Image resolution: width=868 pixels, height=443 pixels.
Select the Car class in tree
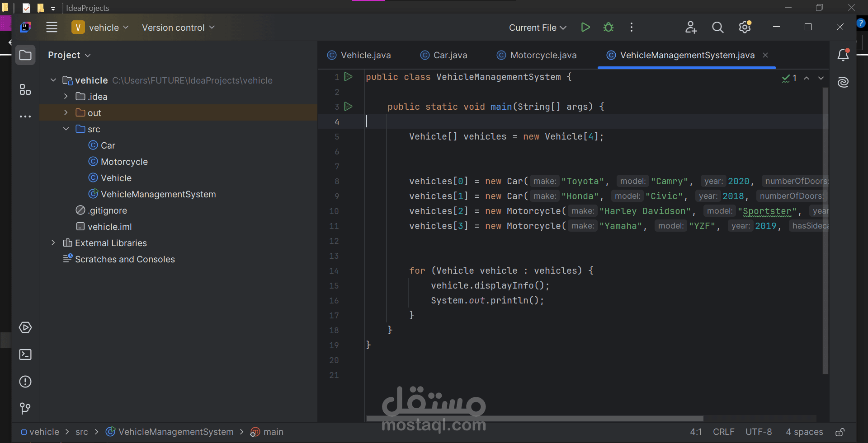click(108, 145)
